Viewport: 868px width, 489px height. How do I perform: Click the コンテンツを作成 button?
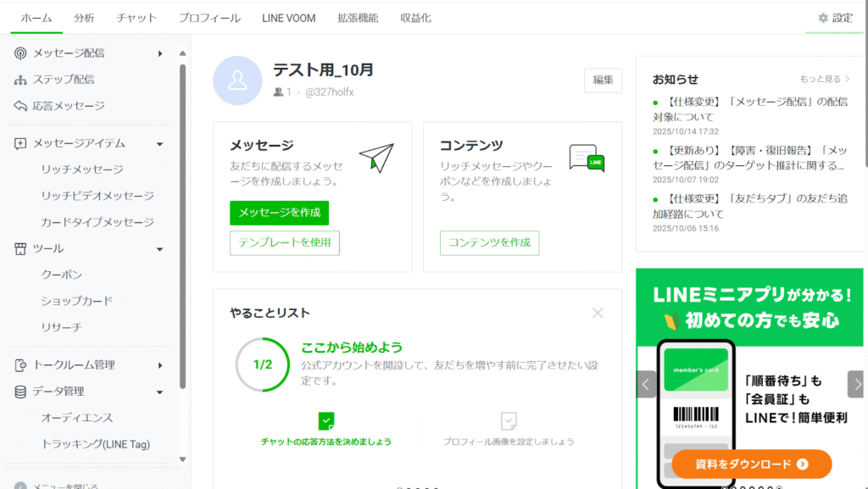[x=489, y=242]
